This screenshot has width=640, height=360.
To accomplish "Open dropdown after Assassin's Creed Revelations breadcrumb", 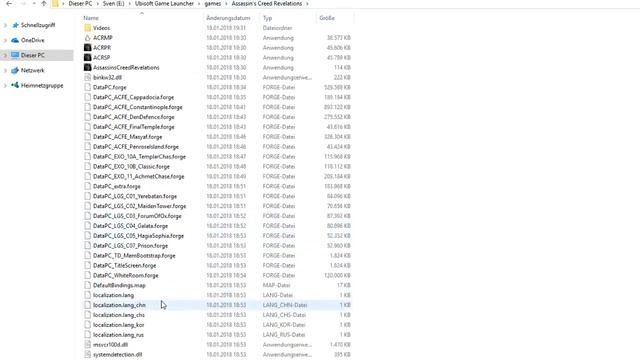I will click(x=307, y=4).
